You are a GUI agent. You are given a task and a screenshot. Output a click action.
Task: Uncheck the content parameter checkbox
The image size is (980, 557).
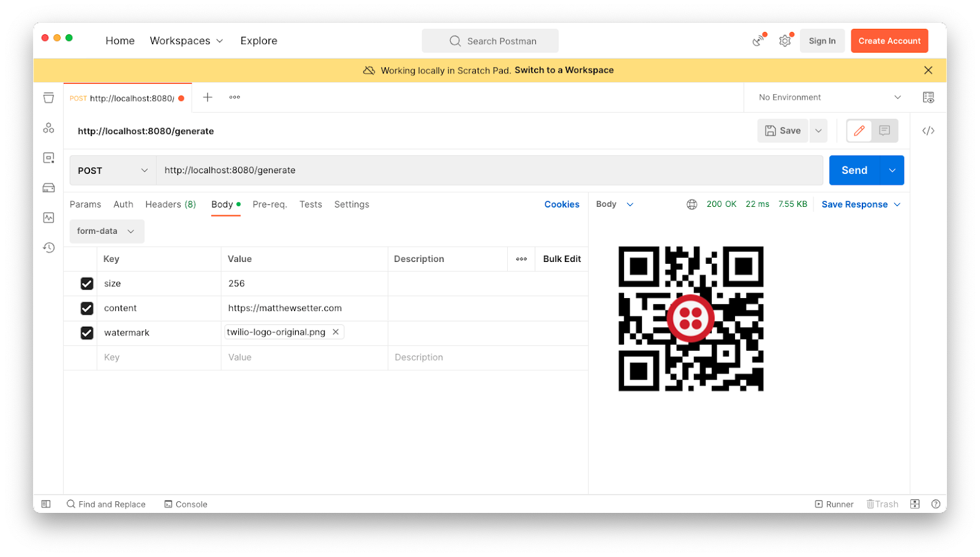pos(87,308)
